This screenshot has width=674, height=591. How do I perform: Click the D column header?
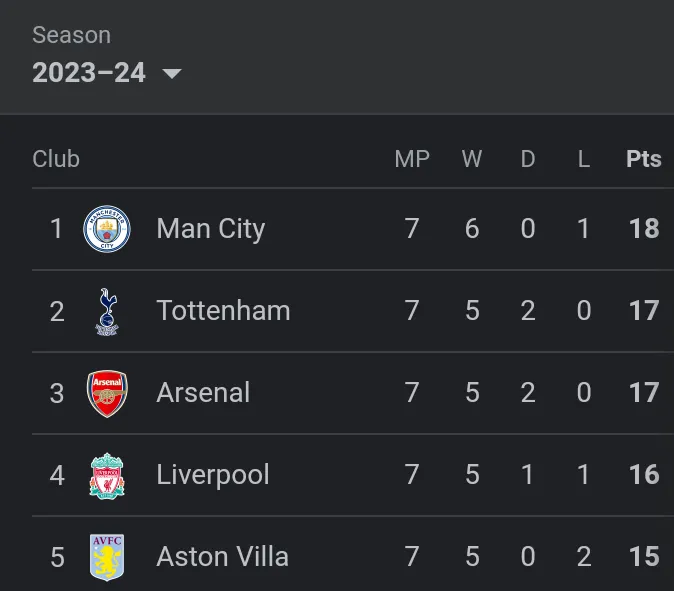pos(528,159)
